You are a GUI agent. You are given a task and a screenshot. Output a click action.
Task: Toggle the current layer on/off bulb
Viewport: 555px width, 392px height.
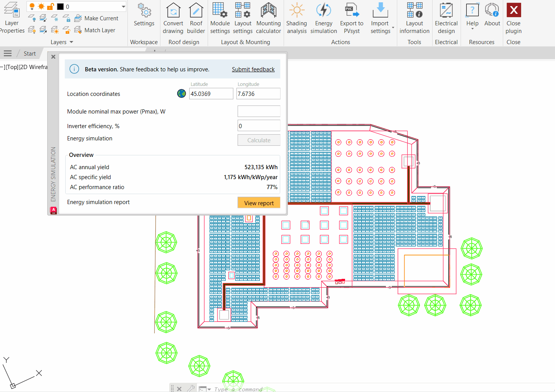click(x=32, y=7)
